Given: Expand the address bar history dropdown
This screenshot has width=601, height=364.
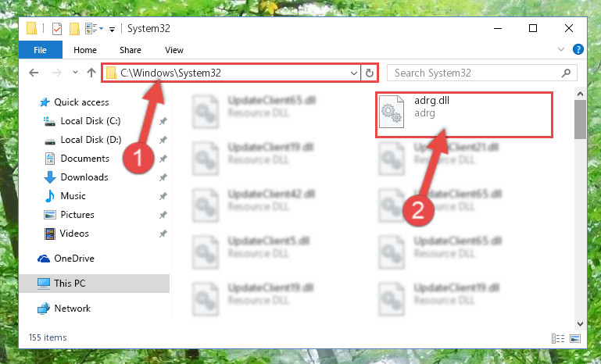Looking at the screenshot, I should (354, 73).
